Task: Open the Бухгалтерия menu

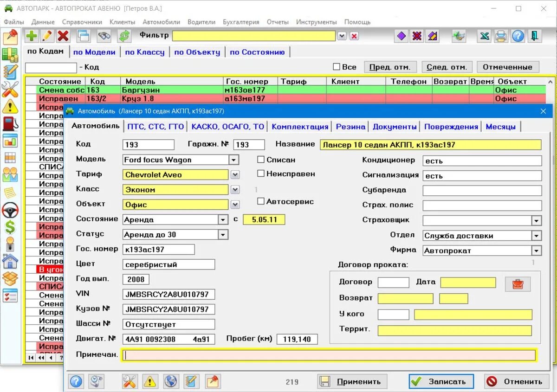Action: [241, 22]
